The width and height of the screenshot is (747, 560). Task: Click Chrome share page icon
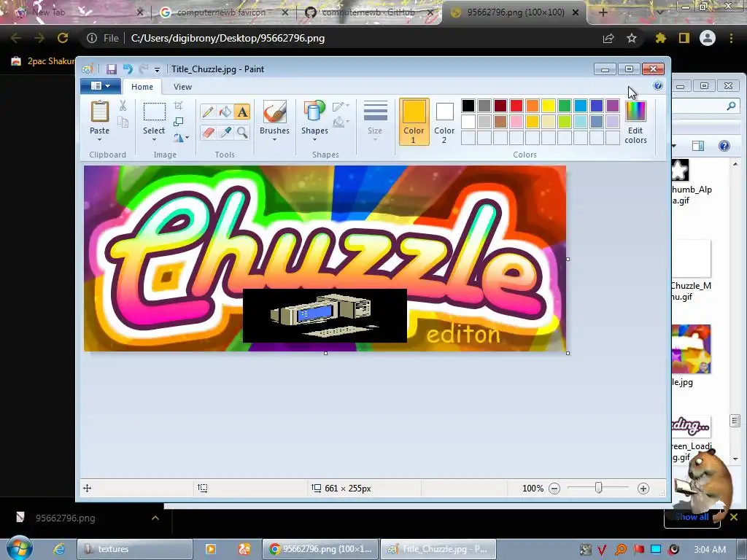click(x=608, y=38)
